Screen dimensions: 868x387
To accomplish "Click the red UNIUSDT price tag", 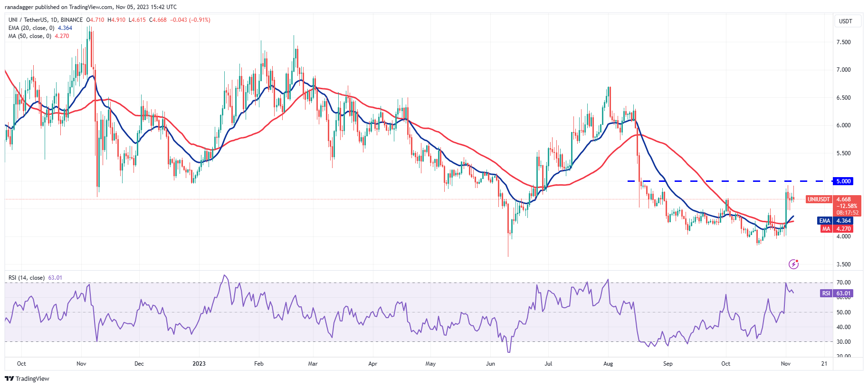I will tap(819, 199).
